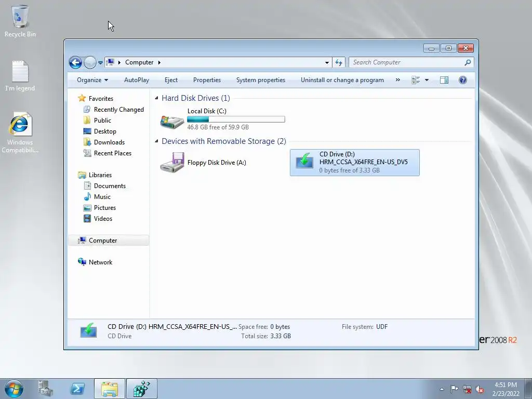Select Uninstall or change a program
This screenshot has height=399, width=532.
(342, 80)
